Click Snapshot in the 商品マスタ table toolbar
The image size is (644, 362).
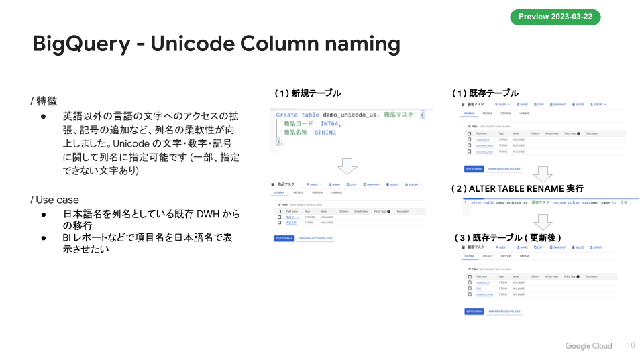coord(372,185)
